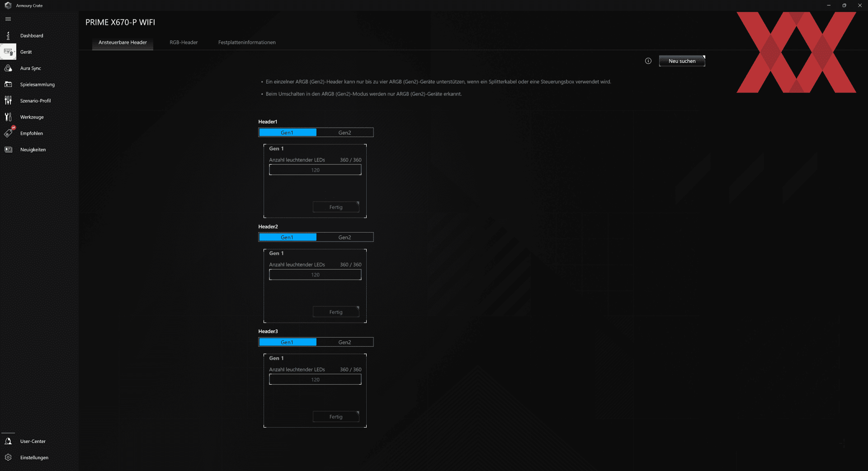868x471 pixels.
Task: Select the Ansteuerbare Header tab
Action: pyautogui.click(x=123, y=43)
